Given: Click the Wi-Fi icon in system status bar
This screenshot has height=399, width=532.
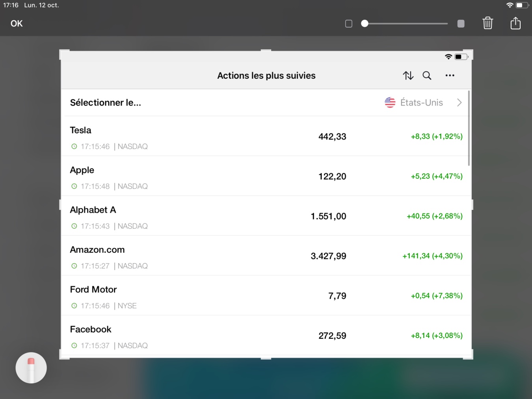Looking at the screenshot, I should point(510,5).
